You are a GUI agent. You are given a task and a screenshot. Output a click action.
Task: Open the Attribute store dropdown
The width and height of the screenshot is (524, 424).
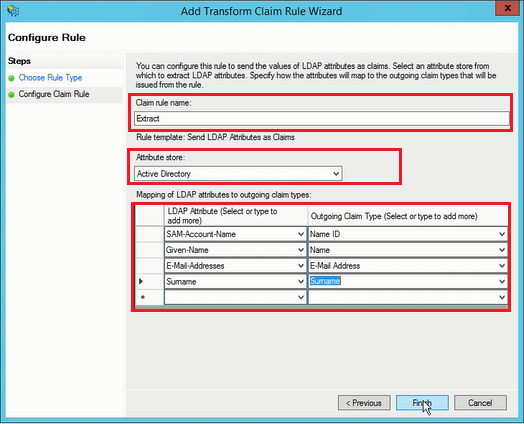coord(238,174)
